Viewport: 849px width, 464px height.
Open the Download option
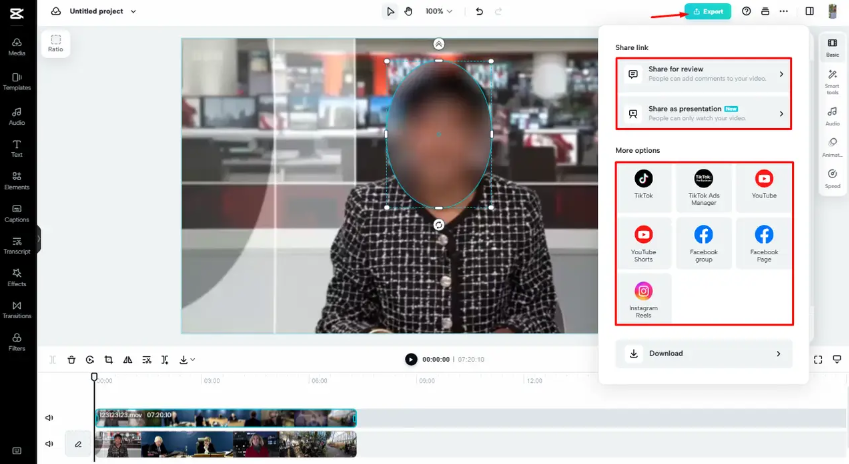click(704, 354)
